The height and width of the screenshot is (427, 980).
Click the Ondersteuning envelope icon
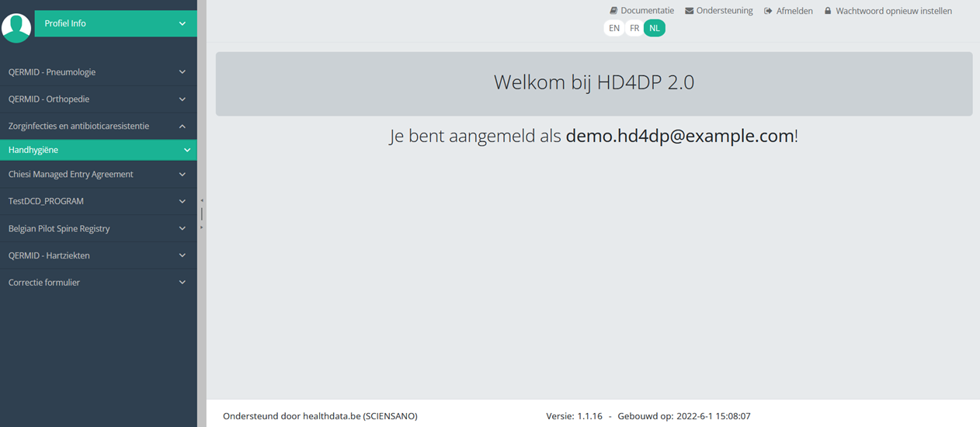(690, 11)
